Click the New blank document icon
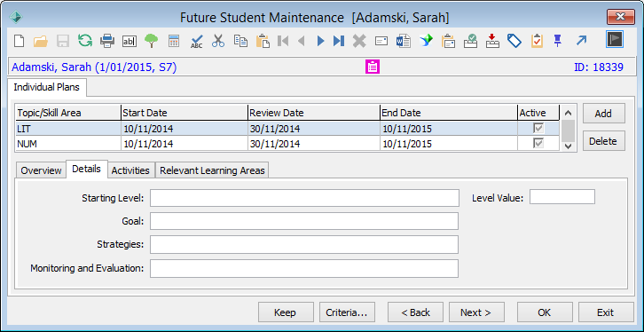Image resolution: width=644 pixels, height=332 pixels. [19, 41]
